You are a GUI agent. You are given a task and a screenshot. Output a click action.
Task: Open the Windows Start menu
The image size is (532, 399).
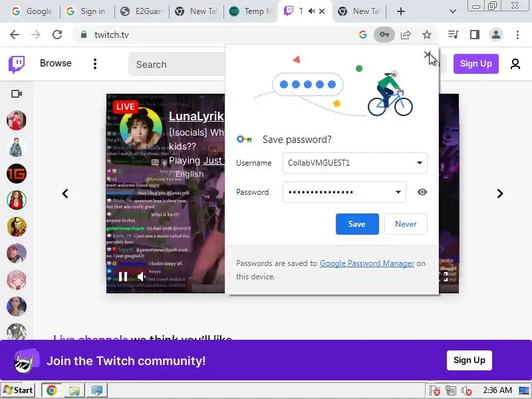point(19,390)
